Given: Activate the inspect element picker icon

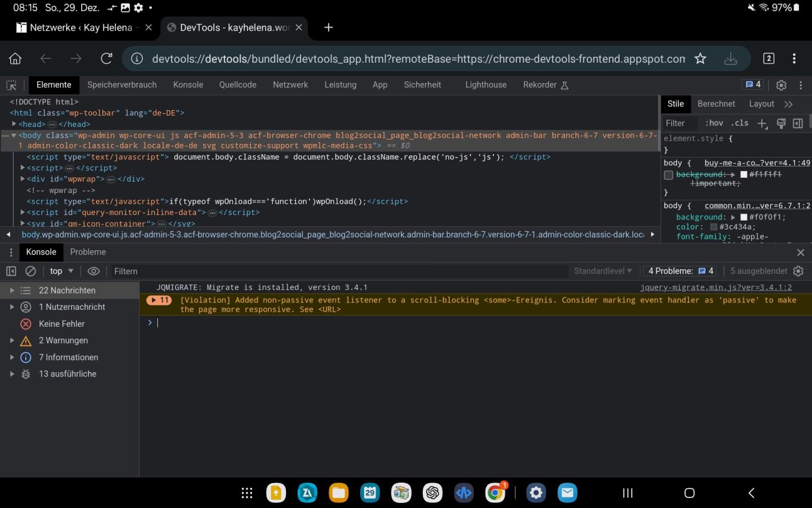Looking at the screenshot, I should [x=11, y=85].
